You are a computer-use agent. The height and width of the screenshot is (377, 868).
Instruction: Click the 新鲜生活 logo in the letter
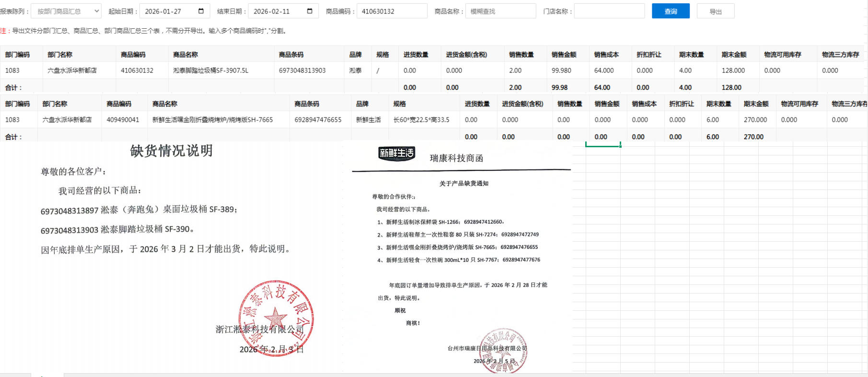coord(396,153)
